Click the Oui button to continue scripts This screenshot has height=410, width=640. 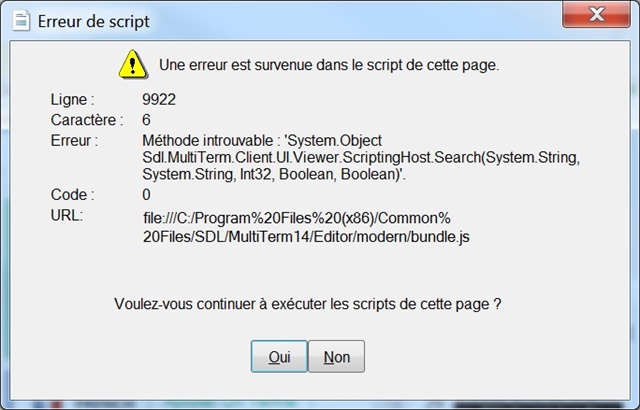279,357
